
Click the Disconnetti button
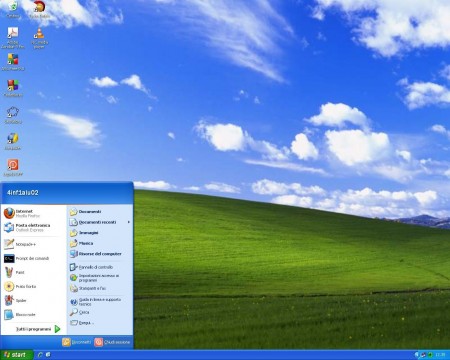pos(76,342)
